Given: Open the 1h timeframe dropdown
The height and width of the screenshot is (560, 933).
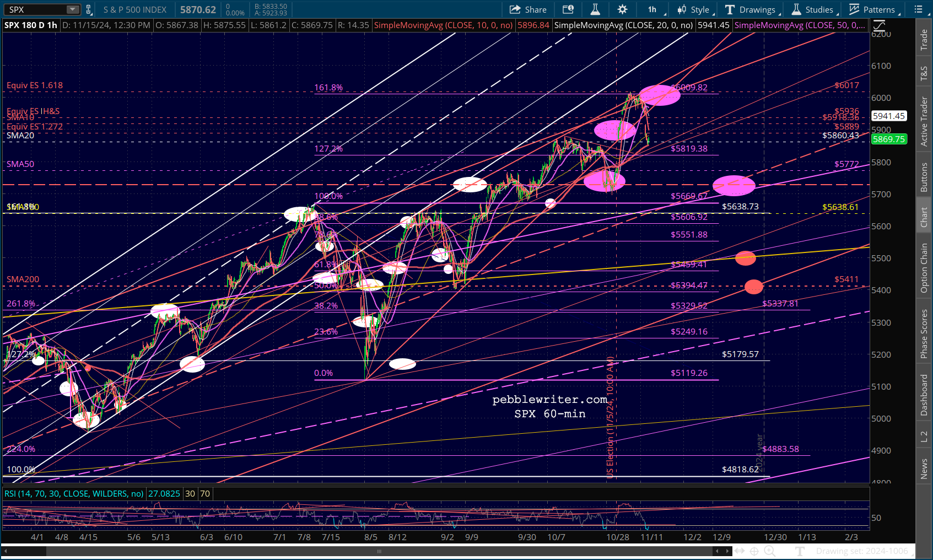Looking at the screenshot, I should pyautogui.click(x=653, y=9).
